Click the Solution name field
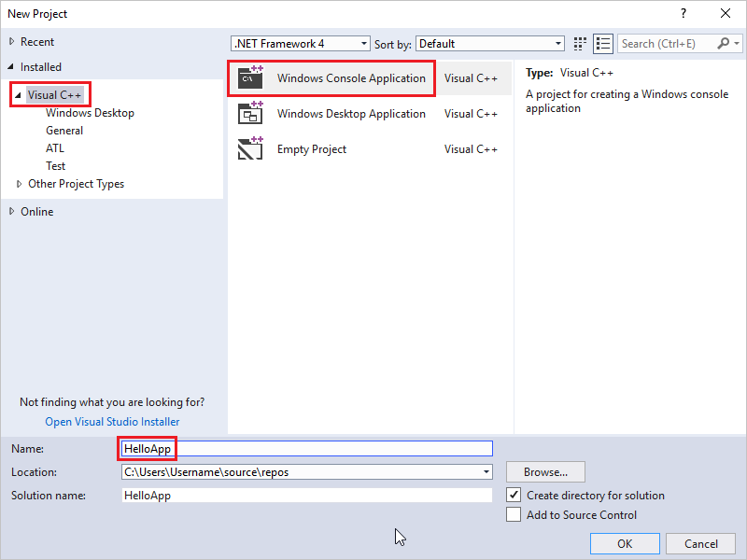Screen dimensions: 747x560 pyautogui.click(x=307, y=496)
